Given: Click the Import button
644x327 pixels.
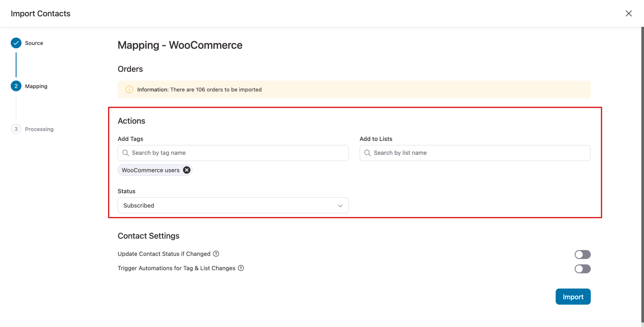Looking at the screenshot, I should (x=573, y=297).
